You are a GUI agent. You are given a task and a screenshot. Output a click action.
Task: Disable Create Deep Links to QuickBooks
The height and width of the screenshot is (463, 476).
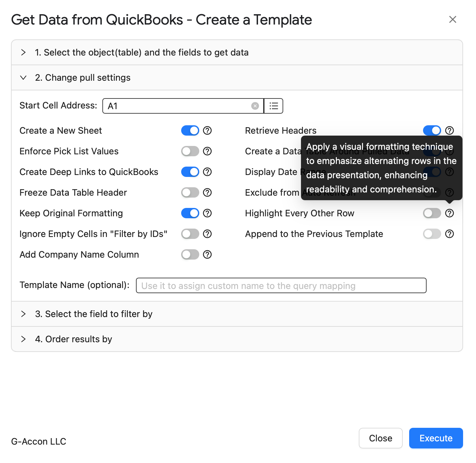pyautogui.click(x=190, y=172)
